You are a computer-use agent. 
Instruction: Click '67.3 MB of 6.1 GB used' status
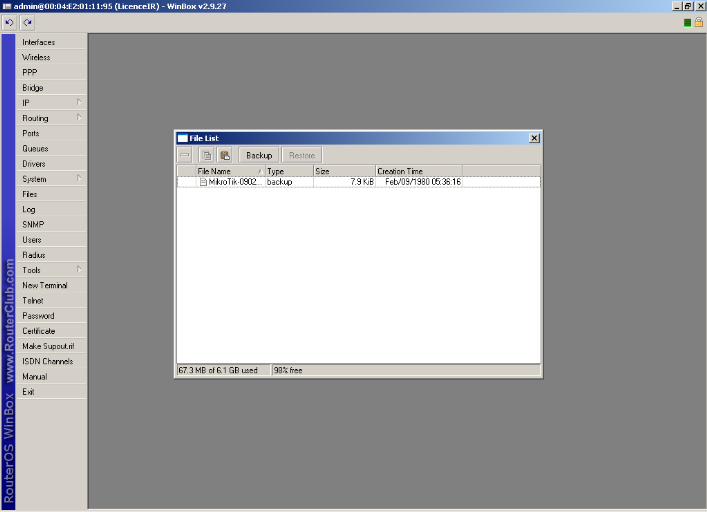pyautogui.click(x=218, y=370)
